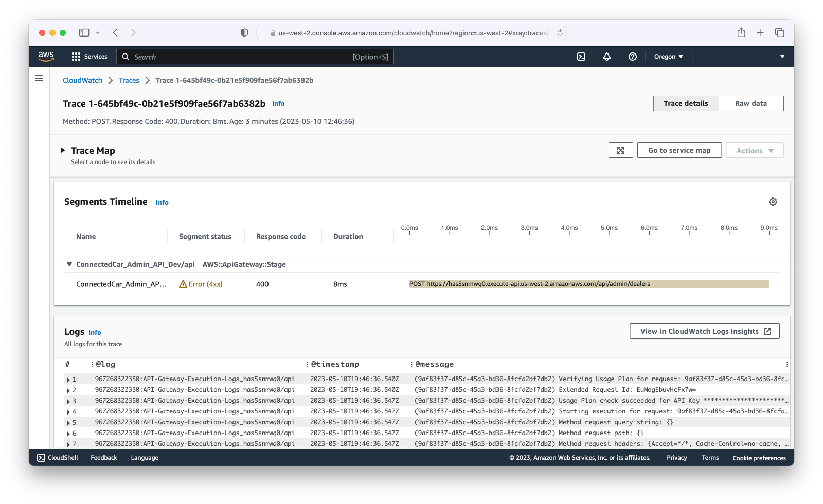Collapse the ConnectedCar_Admin_API_Dev/api segment group

point(69,264)
